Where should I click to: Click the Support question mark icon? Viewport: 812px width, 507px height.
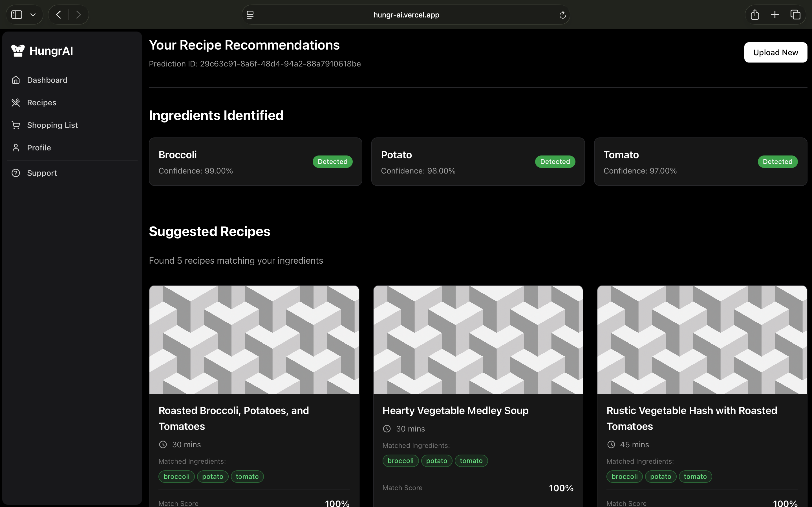[x=16, y=173]
